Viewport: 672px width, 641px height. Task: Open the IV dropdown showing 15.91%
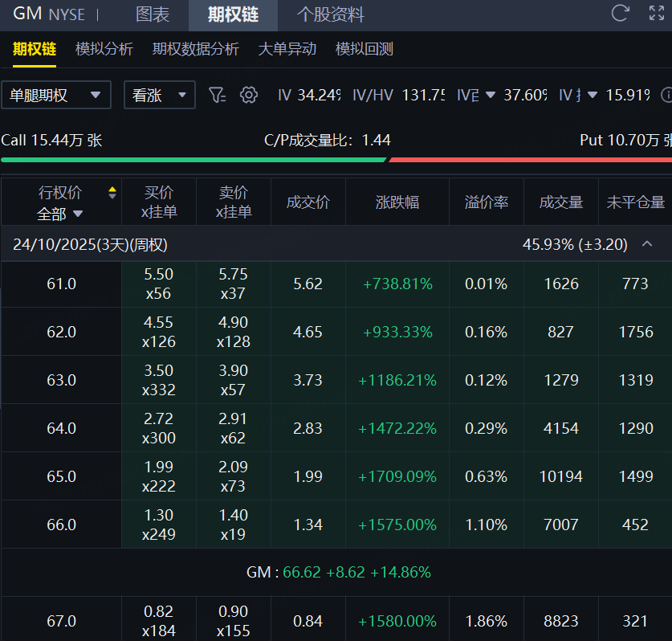(x=593, y=95)
